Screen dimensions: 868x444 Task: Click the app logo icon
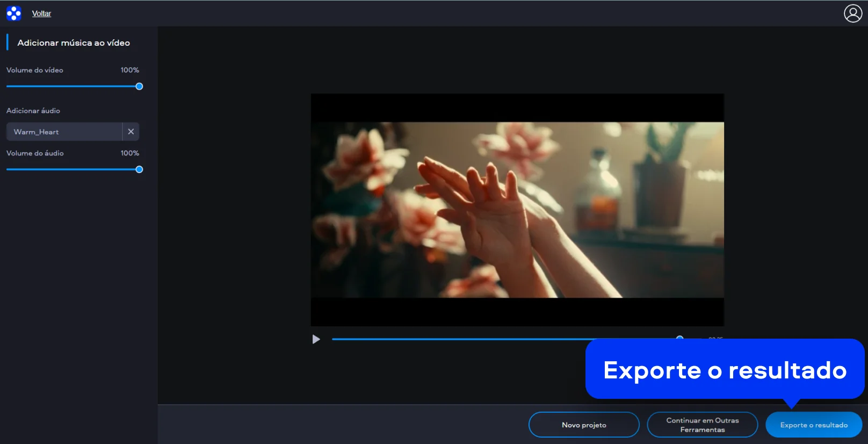click(14, 13)
